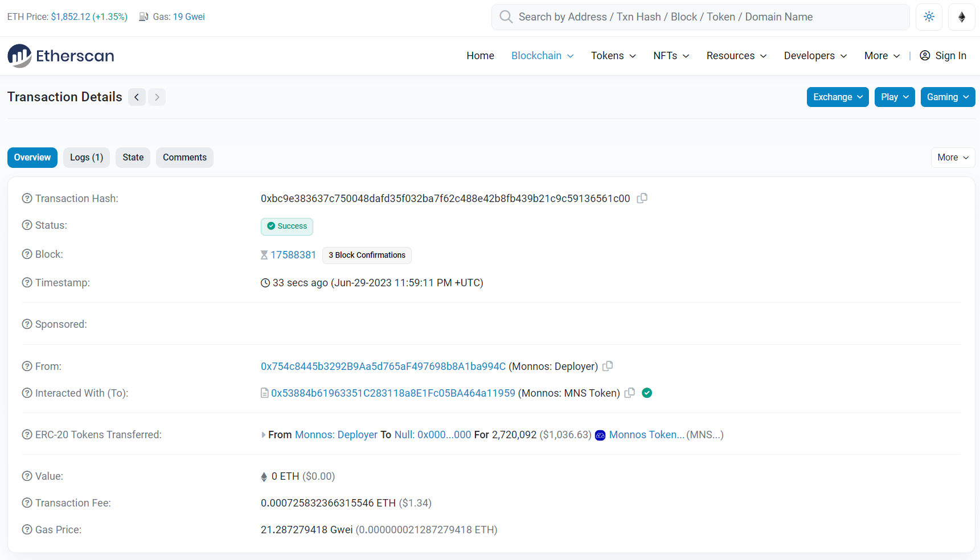Copy the Interacted With contract address
The image size is (980, 560).
pos(629,393)
